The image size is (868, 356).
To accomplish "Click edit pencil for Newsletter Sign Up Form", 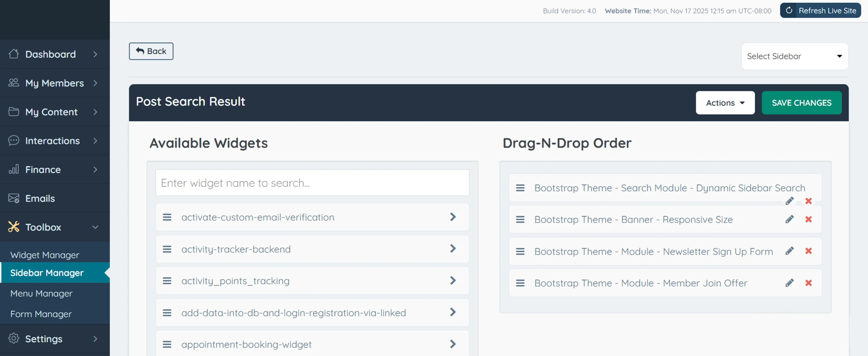I will coord(789,251).
